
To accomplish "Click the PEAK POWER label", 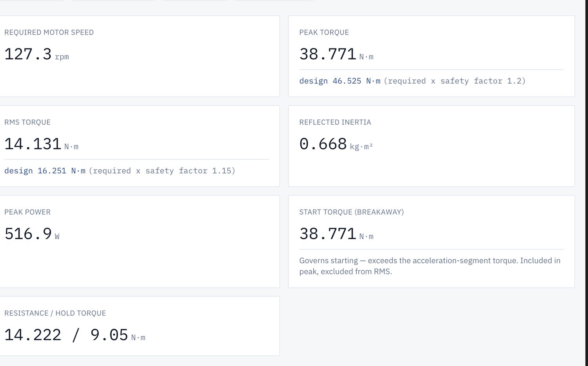I will 27,212.
